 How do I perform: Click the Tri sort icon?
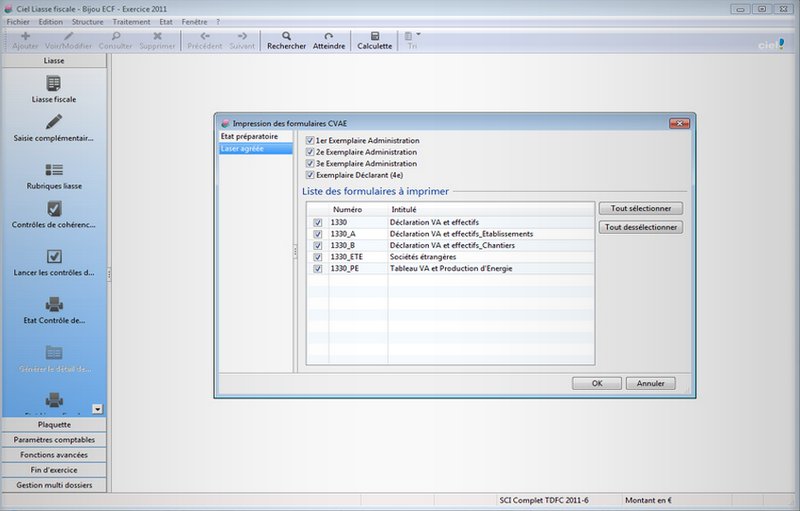coord(408,36)
